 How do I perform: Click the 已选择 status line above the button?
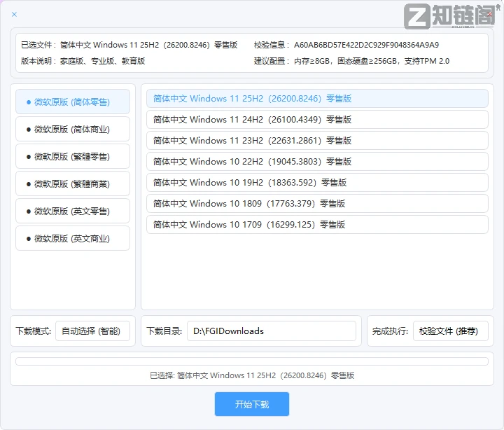point(252,375)
